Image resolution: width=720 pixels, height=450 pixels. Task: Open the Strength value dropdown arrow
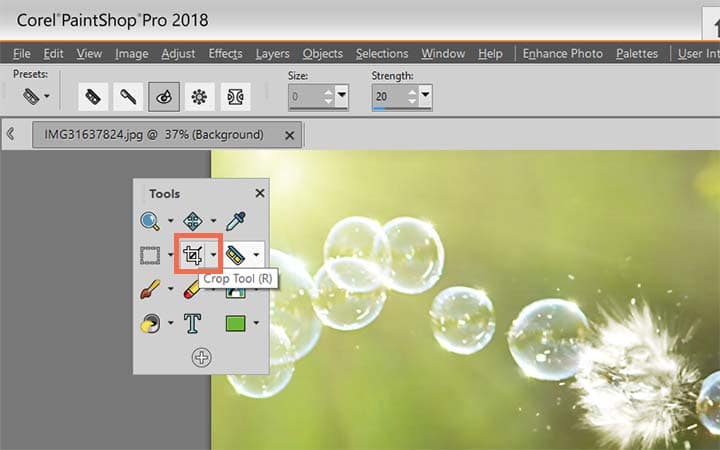click(x=425, y=95)
